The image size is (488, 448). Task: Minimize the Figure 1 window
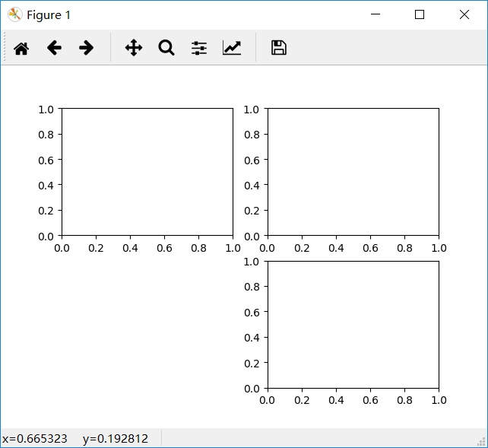pos(376,14)
